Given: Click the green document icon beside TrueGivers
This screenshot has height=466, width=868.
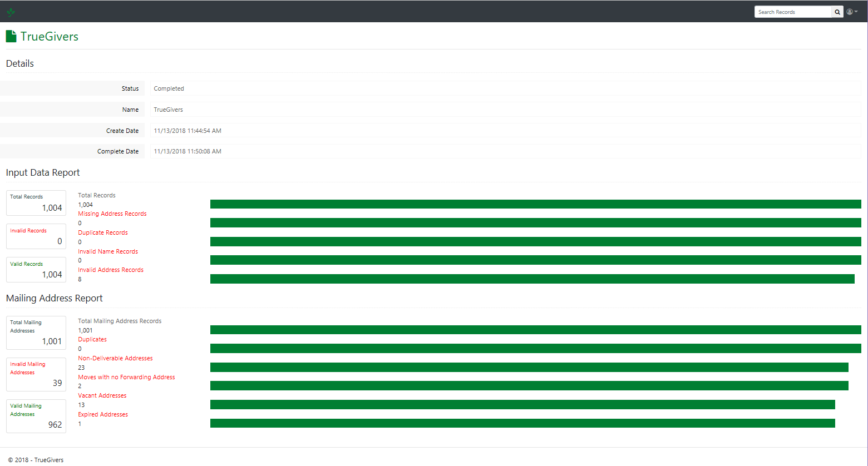Looking at the screenshot, I should click(x=11, y=36).
